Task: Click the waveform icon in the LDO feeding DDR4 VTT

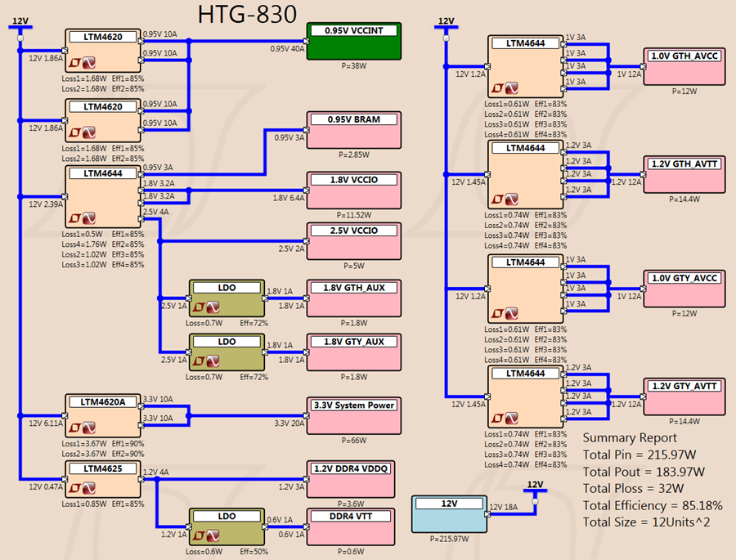Action: (x=213, y=535)
